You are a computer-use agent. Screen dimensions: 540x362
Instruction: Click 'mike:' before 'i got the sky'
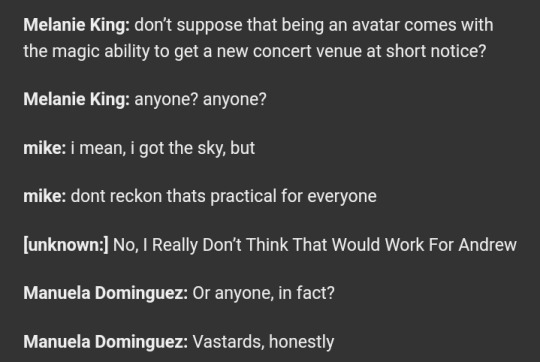[x=45, y=148]
